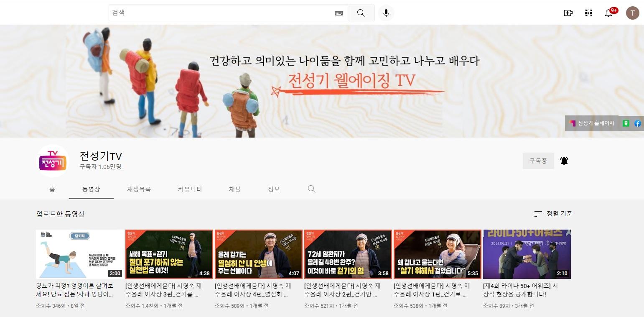Search within the channel using magnifier
644x317 pixels.
pyautogui.click(x=311, y=189)
